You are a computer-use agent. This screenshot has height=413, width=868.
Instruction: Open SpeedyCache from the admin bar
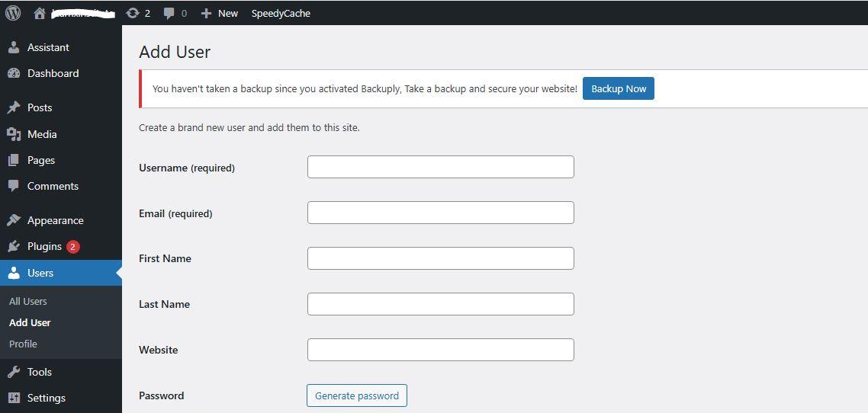[281, 13]
